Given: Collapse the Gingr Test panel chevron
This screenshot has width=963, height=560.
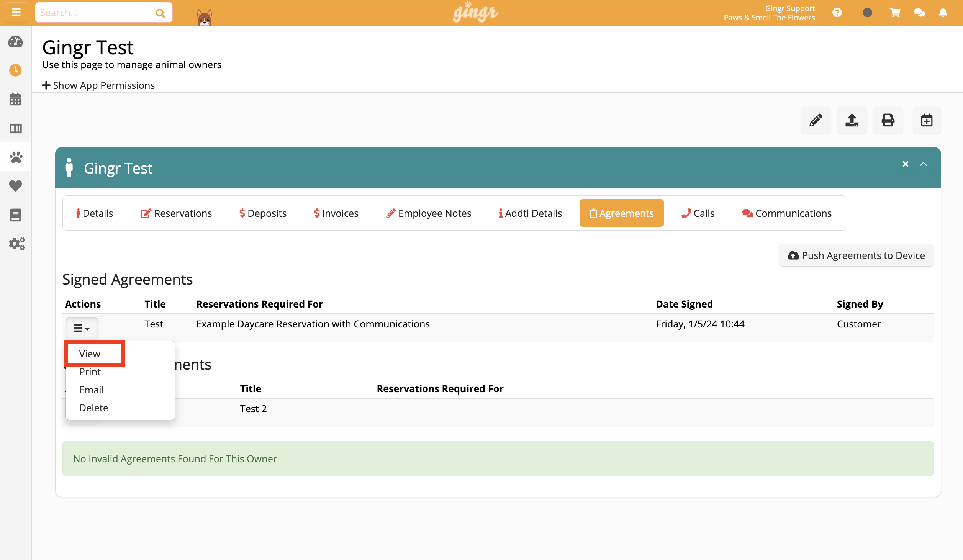Looking at the screenshot, I should click(x=924, y=164).
